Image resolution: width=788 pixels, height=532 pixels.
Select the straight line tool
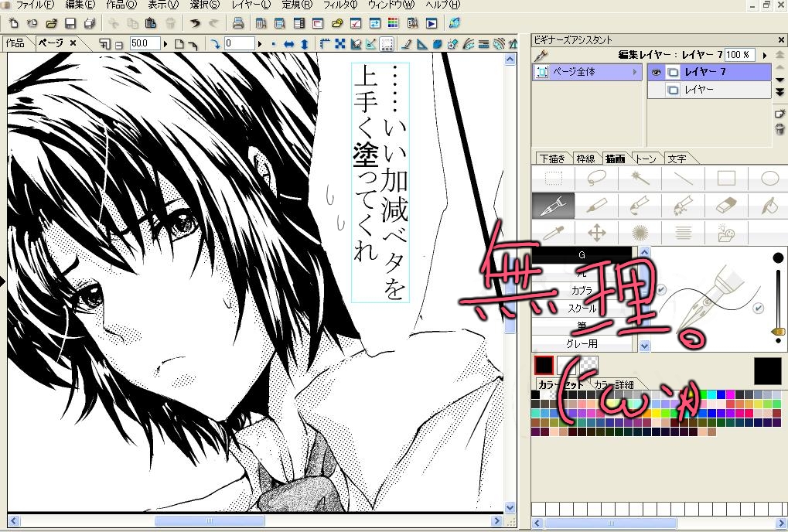(x=683, y=179)
